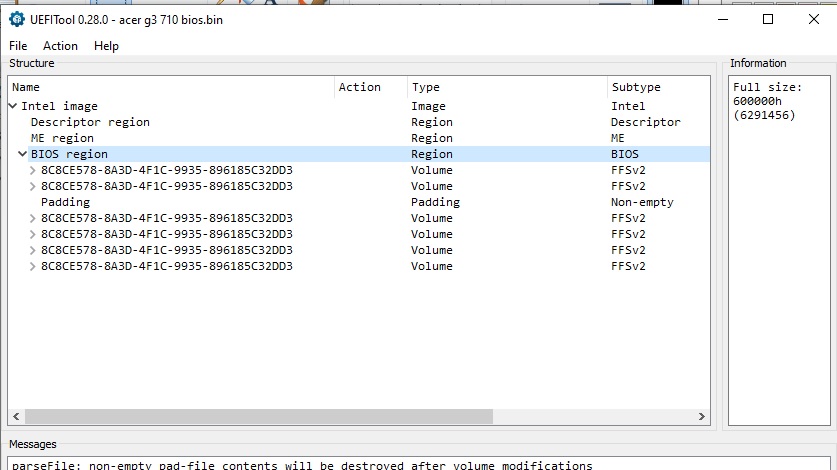Viewport: 837px width, 470px height.
Task: Click the ME subtype cell
Action: pyautogui.click(x=618, y=138)
